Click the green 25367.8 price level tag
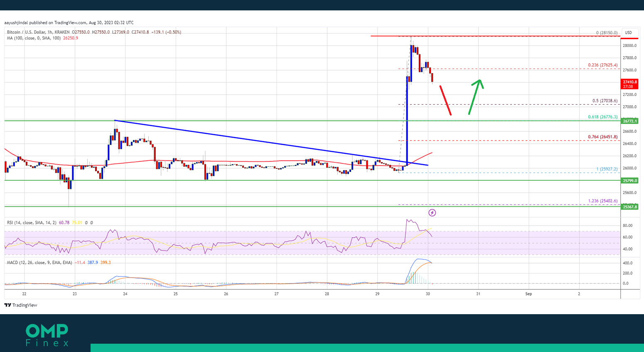The image size is (644, 352). 629,207
